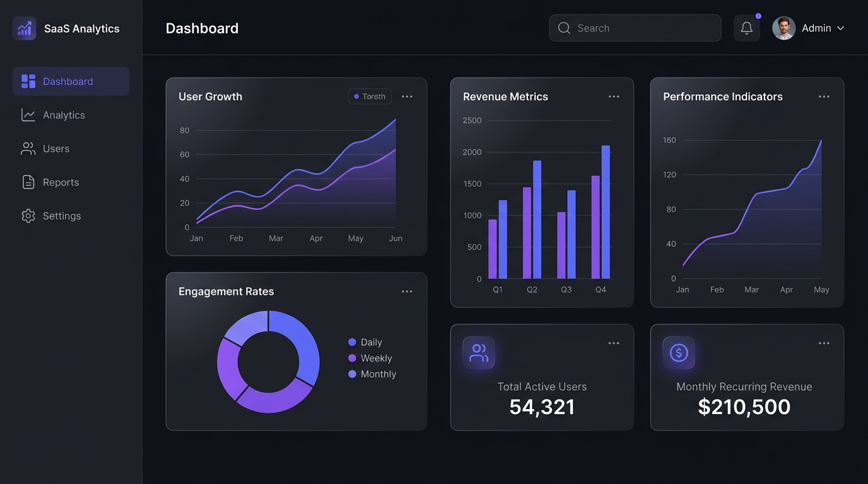This screenshot has width=868, height=484.
Task: Click the 160 axis value in Performance Indicators
Action: (669, 140)
